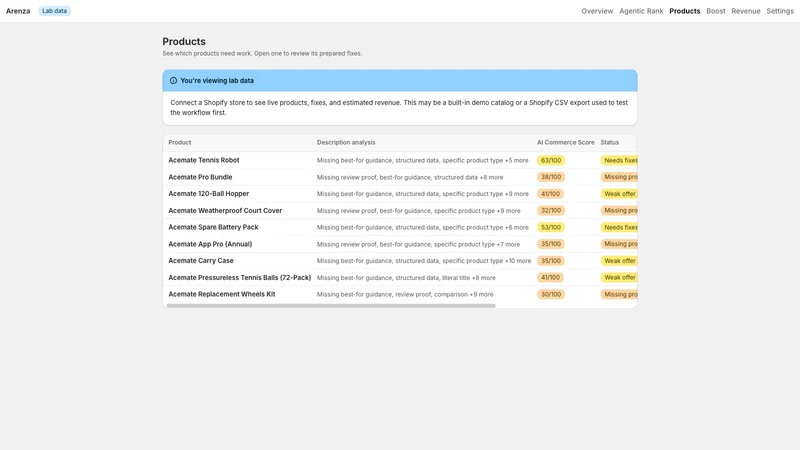Image resolution: width=800 pixels, height=450 pixels.
Task: Click Pro Bundle description ending '+8 more'
Action: (x=410, y=177)
